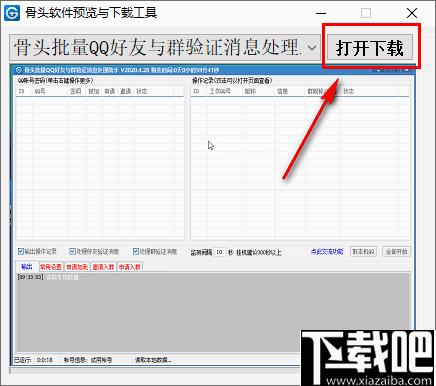436x386 pixels.
Task: Switch to the 邀请入群 tab
Action: 103,267
